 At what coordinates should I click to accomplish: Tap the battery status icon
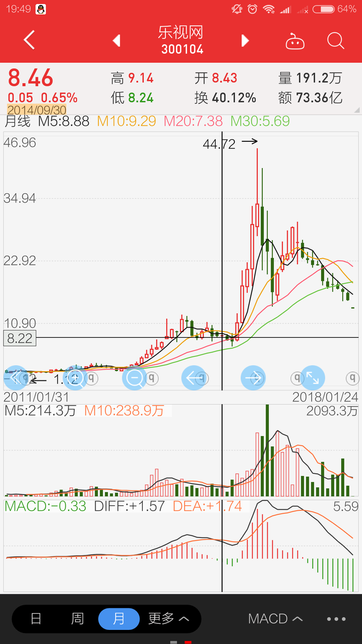pyautogui.click(x=323, y=9)
